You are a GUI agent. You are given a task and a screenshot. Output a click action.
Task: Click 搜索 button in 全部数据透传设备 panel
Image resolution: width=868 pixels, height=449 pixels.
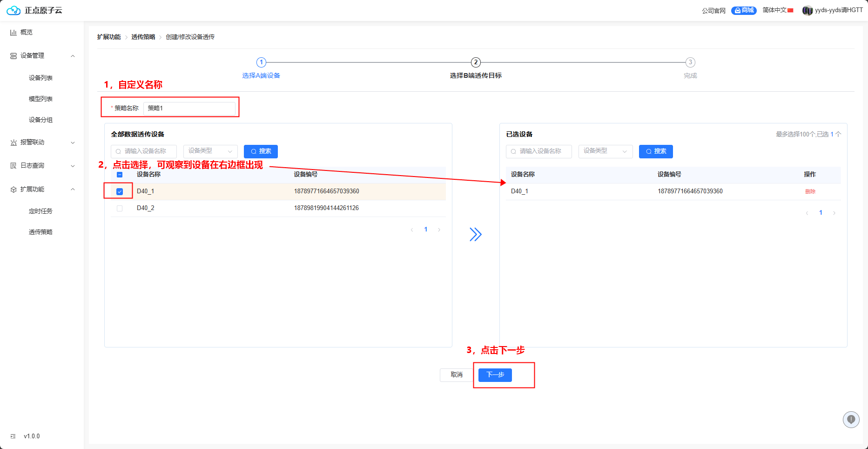[x=261, y=151]
